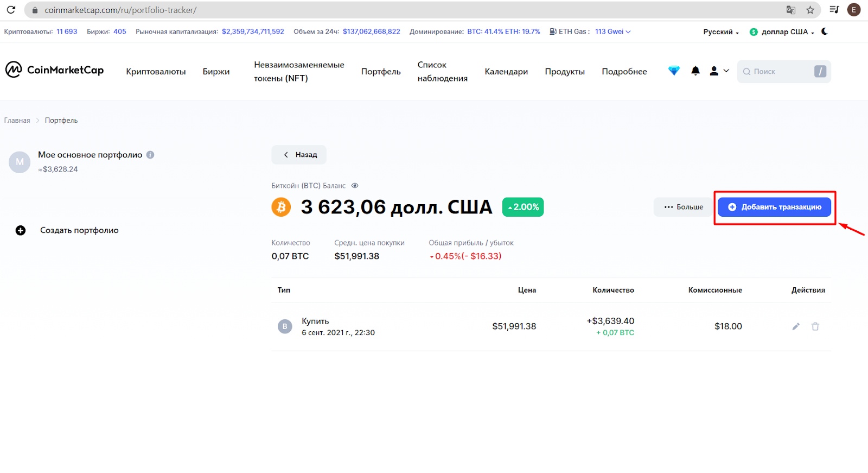Click the 24h volume $137,062,668,822 link

[372, 31]
